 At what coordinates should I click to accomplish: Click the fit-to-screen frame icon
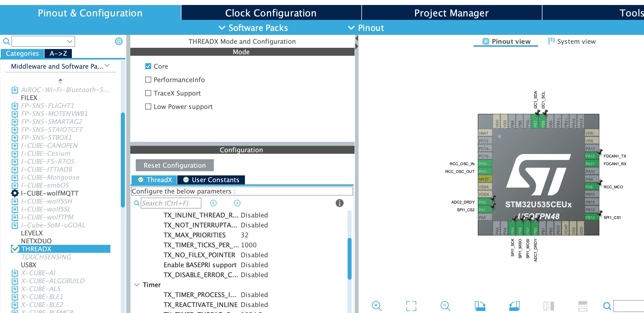(x=411, y=306)
